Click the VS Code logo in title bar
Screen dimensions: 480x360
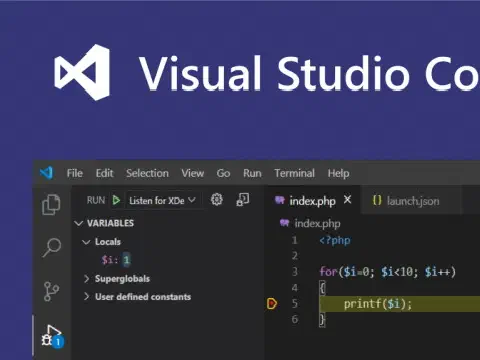coord(46,173)
